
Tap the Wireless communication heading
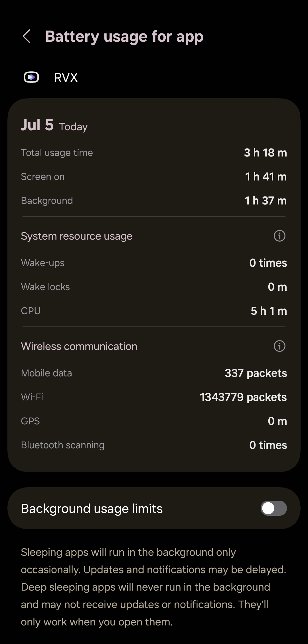coord(79,346)
